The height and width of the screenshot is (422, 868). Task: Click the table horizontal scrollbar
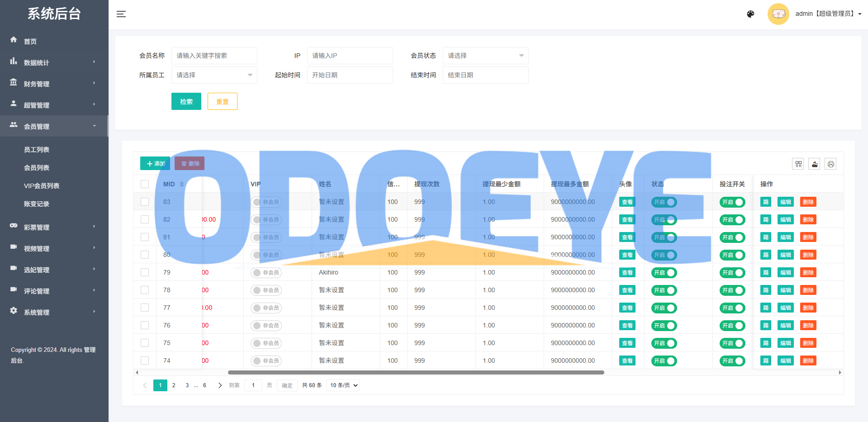416,373
